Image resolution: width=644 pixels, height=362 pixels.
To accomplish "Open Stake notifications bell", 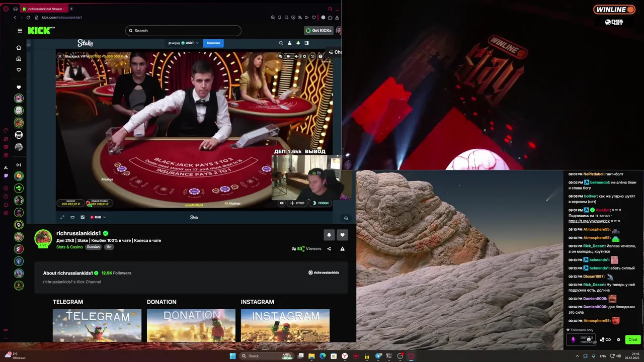I will point(298,43).
